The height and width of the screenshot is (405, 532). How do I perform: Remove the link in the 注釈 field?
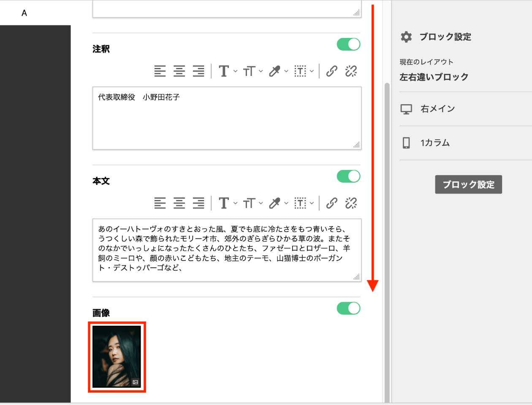pyautogui.click(x=351, y=71)
